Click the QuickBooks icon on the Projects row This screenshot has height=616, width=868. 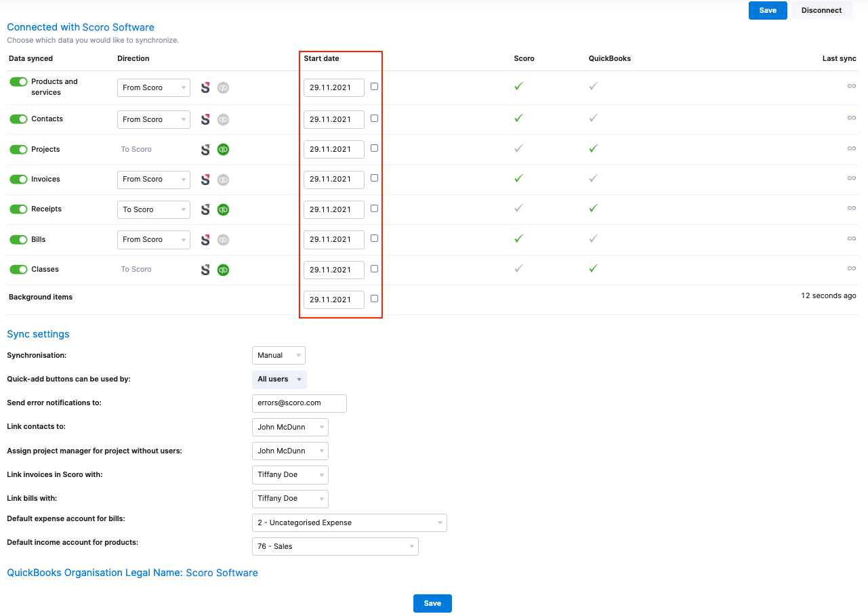[x=223, y=149]
